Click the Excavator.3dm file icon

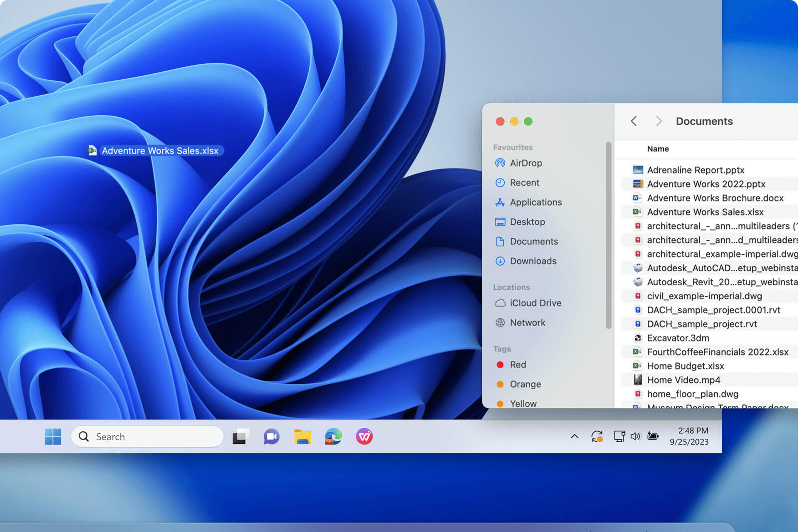tap(637, 338)
